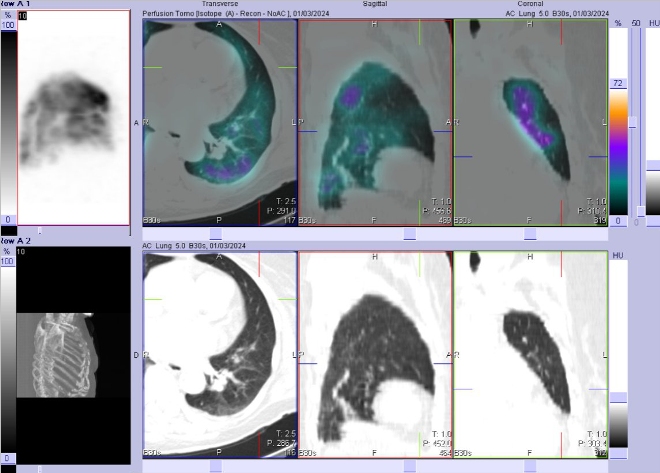Screen dimensions: 660x473
Task: Click slice slider under fused coronal view
Action: [x=529, y=234]
